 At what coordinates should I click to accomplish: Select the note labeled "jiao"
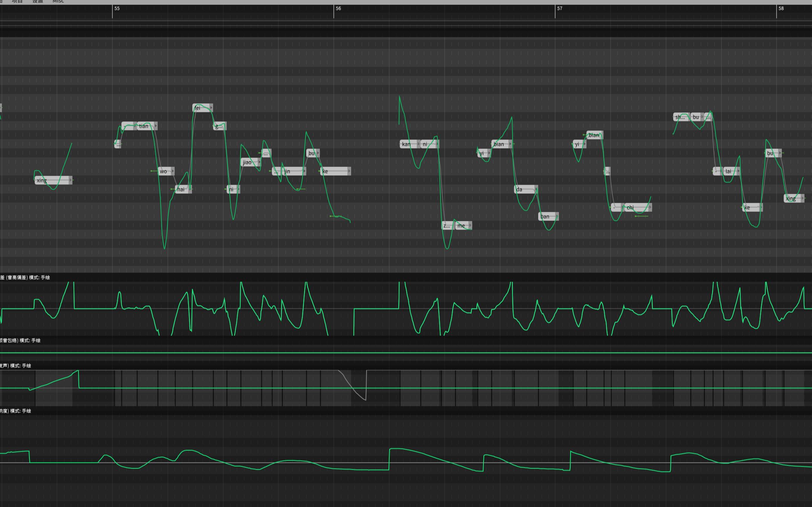coord(247,162)
